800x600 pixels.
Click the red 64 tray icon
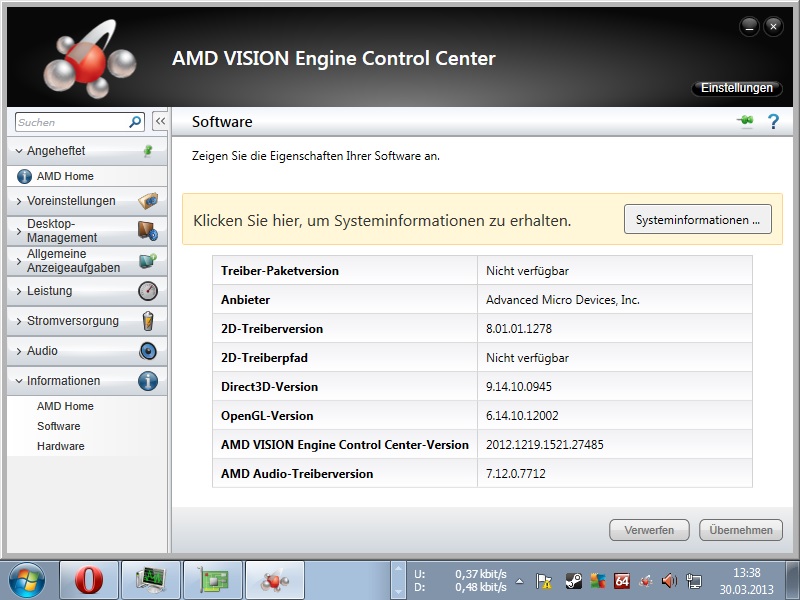pos(622,581)
